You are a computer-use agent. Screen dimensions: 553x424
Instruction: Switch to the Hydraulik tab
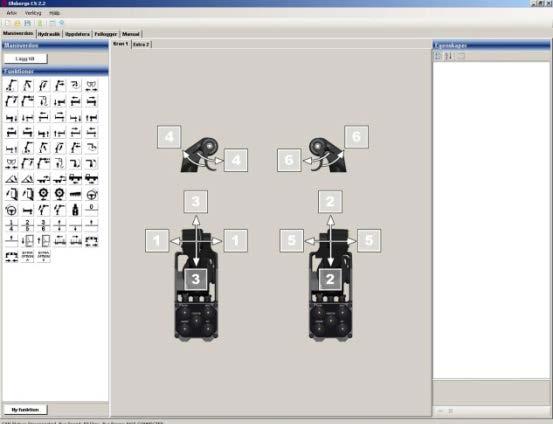tap(49, 34)
